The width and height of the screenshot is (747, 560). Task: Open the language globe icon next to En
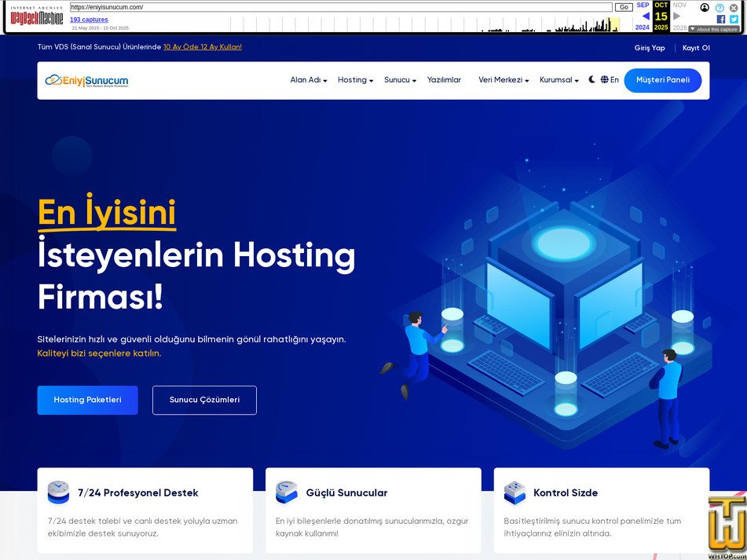(604, 79)
